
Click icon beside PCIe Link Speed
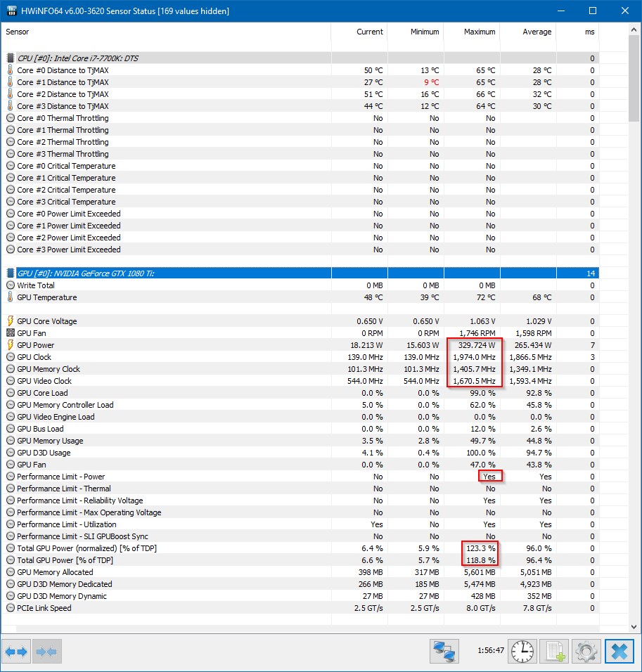pyautogui.click(x=11, y=608)
